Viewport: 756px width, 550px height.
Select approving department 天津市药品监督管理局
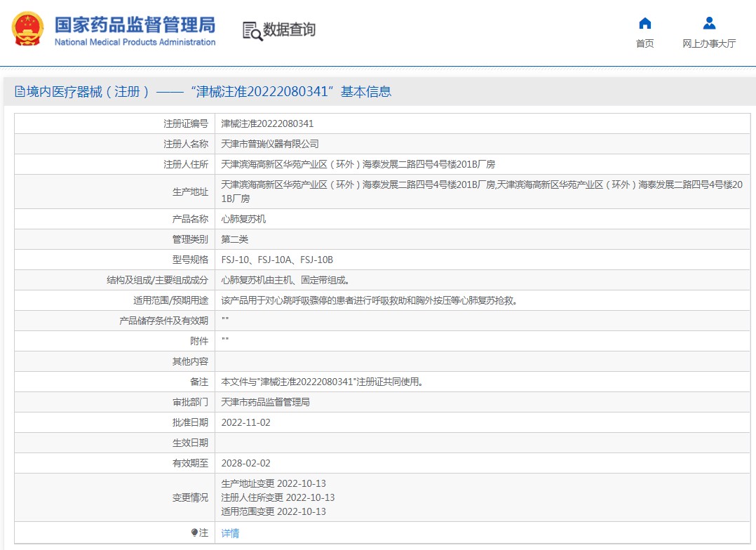tap(265, 402)
